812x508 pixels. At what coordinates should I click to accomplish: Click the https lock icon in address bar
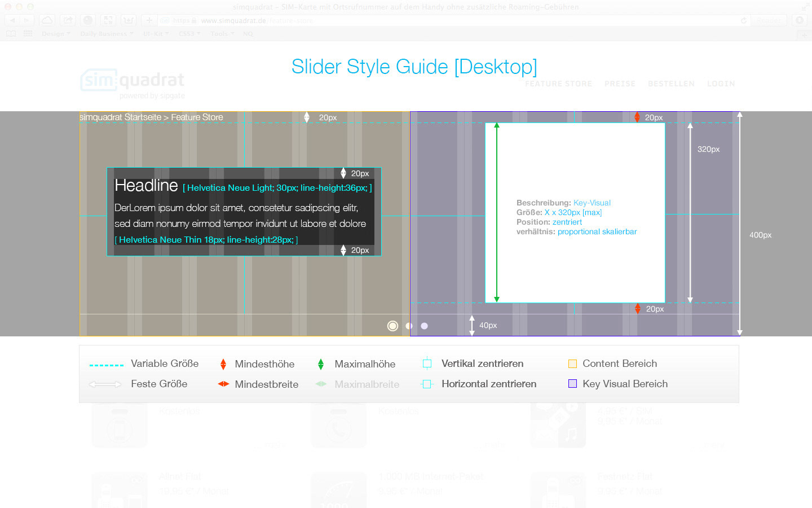point(194,20)
